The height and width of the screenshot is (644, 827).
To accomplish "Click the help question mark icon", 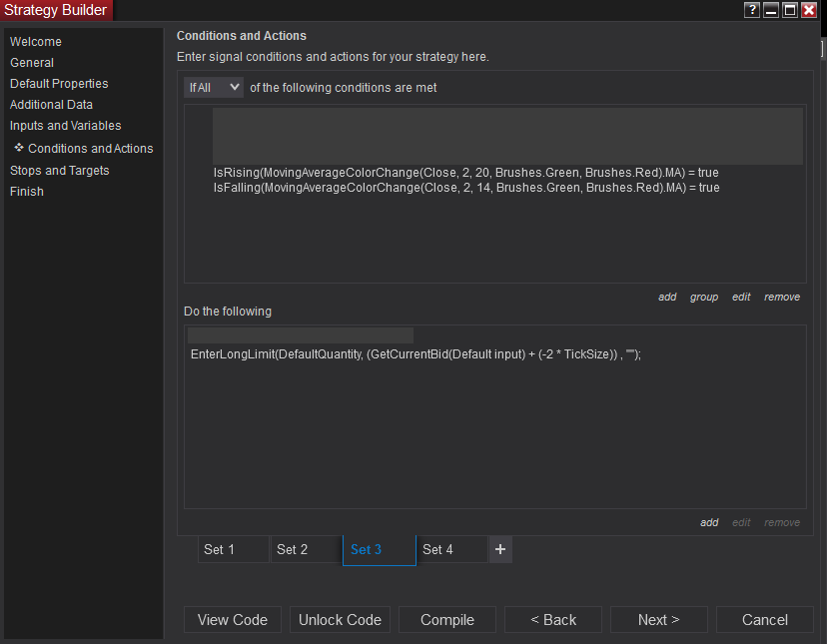I will [x=752, y=10].
